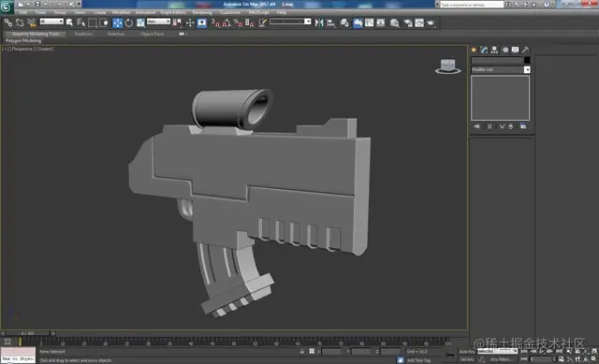The height and width of the screenshot is (364, 599).
Task: Toggle the Spinner Snap icon
Action: [250, 22]
